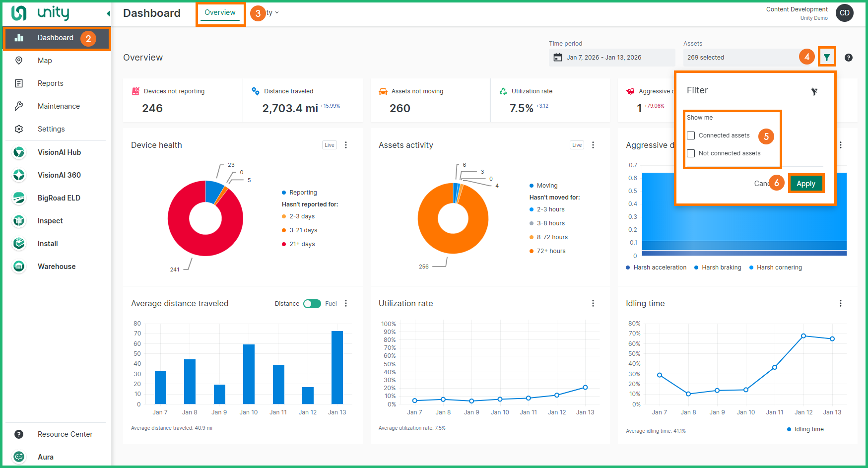Clear filters icon in Filter panel
Screen dimensions: 868x468
tap(814, 91)
